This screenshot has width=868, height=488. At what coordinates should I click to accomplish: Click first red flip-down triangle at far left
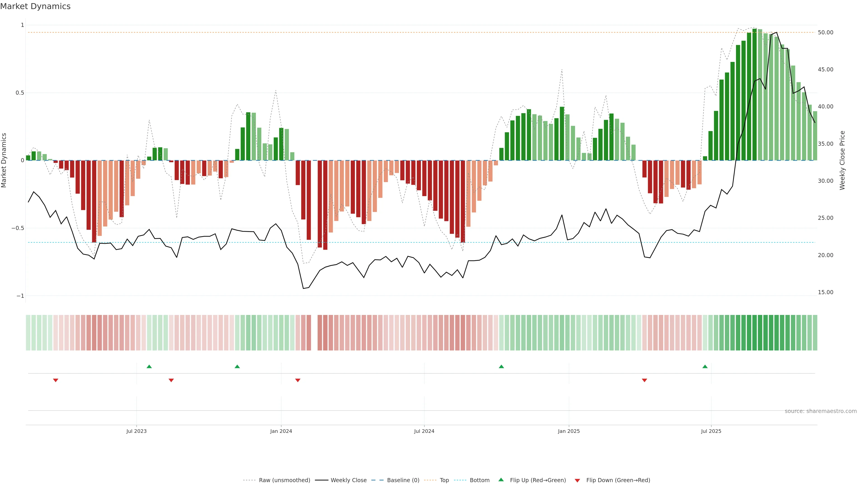pos(56,380)
